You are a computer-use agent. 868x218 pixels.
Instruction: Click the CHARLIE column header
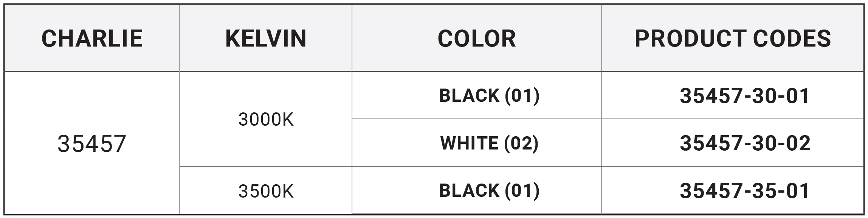pyautogui.click(x=92, y=39)
